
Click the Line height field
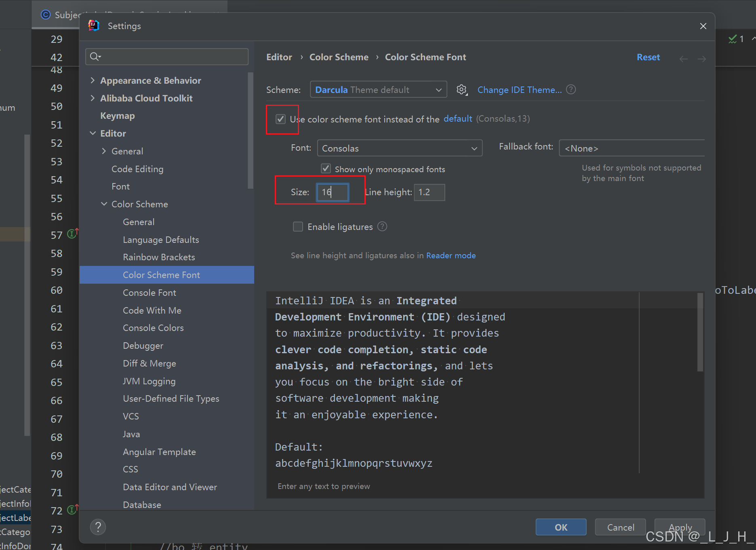tap(430, 192)
